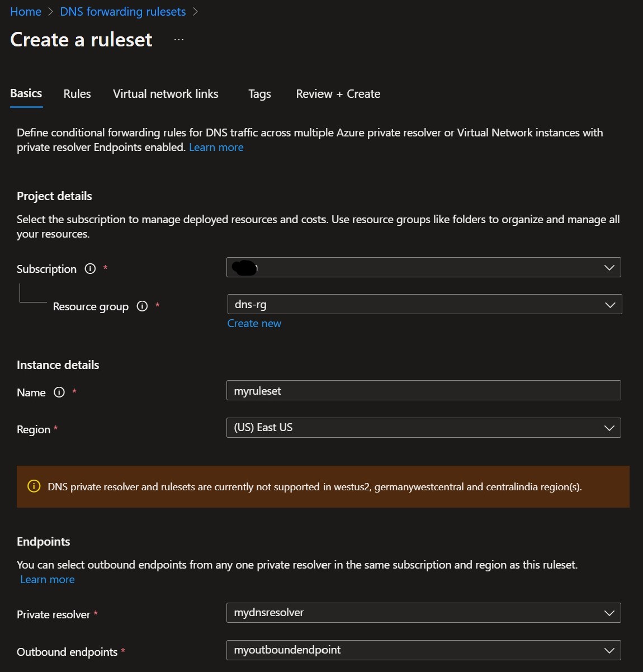Screen dimensions: 643x672
Task: Switch to the Rules tab
Action: coord(77,93)
